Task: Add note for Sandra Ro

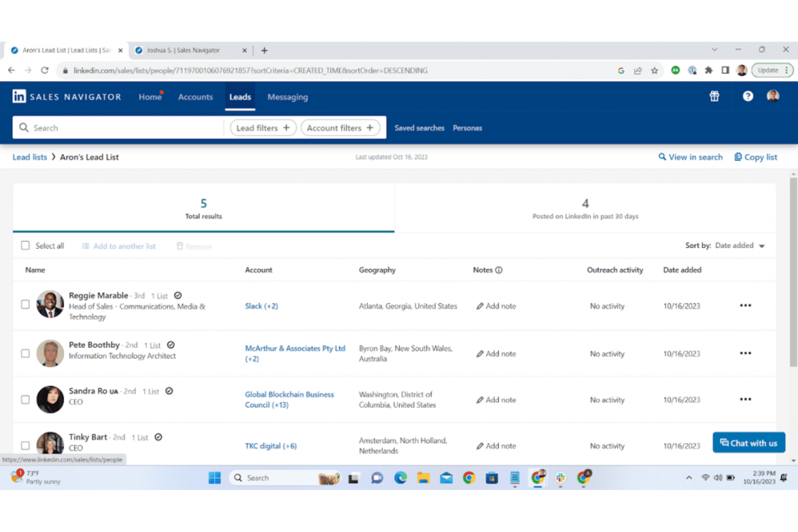Action: click(496, 399)
